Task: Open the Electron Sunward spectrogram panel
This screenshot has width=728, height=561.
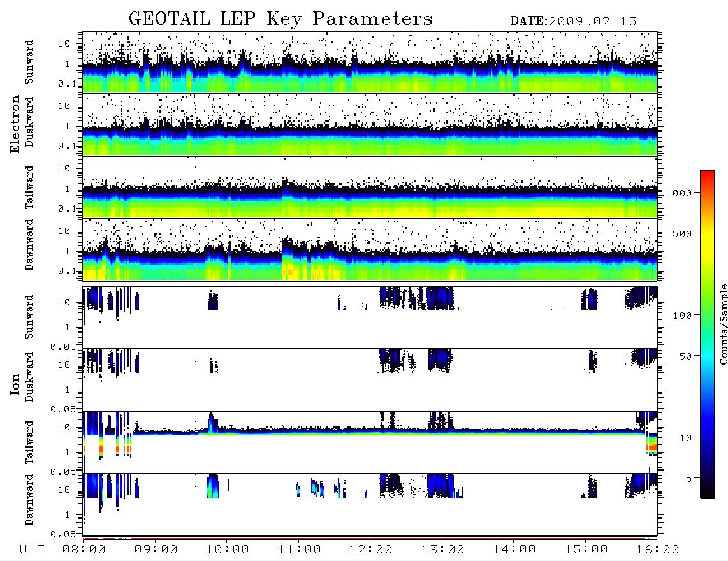Action: 370,62
